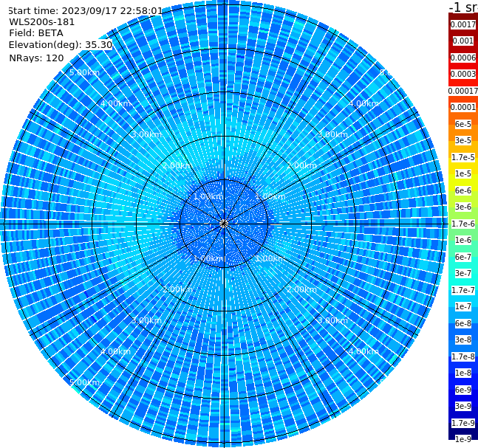Select the 3e-5 colorbar value
The width and height of the screenshot is (478, 448).
pyautogui.click(x=463, y=140)
